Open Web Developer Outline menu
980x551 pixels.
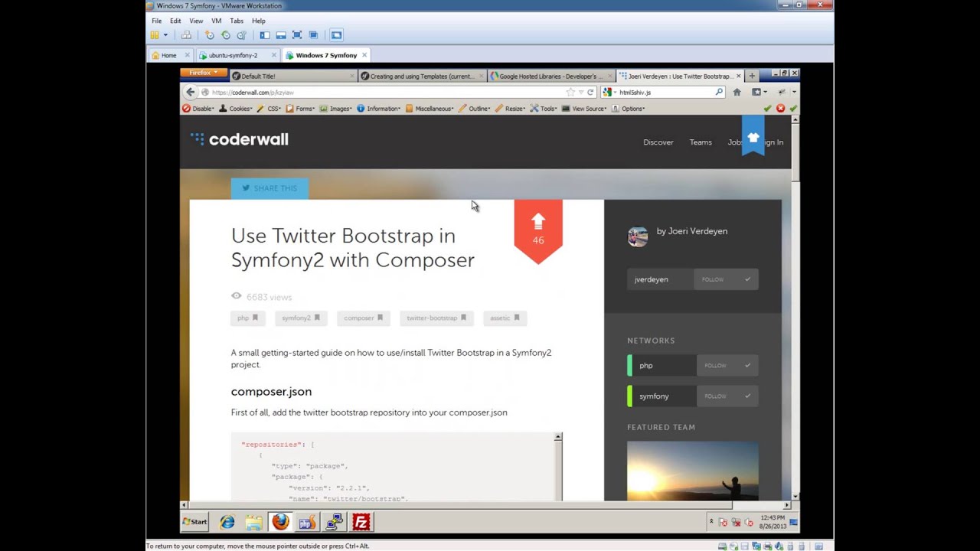[475, 109]
